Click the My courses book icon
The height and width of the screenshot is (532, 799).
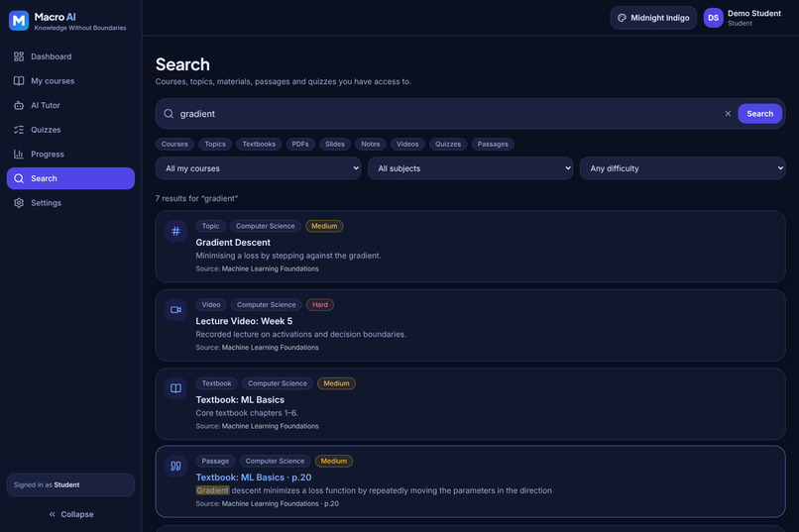coord(19,81)
